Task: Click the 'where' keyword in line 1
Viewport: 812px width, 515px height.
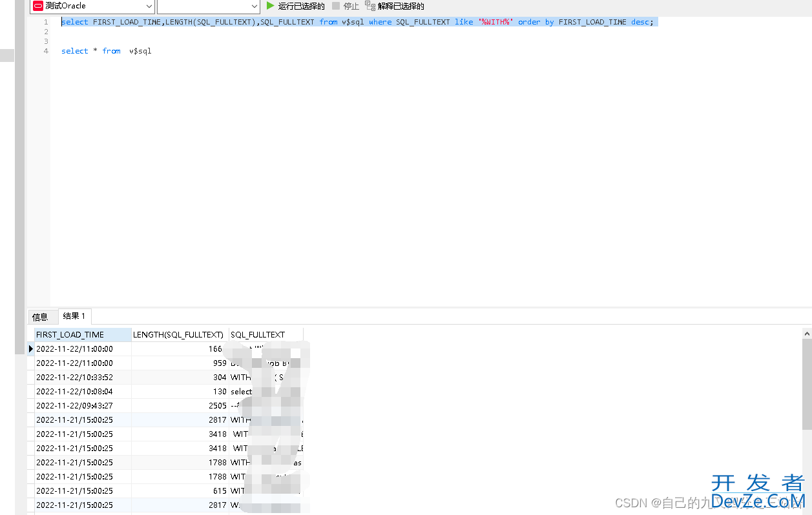Action: pyautogui.click(x=380, y=22)
